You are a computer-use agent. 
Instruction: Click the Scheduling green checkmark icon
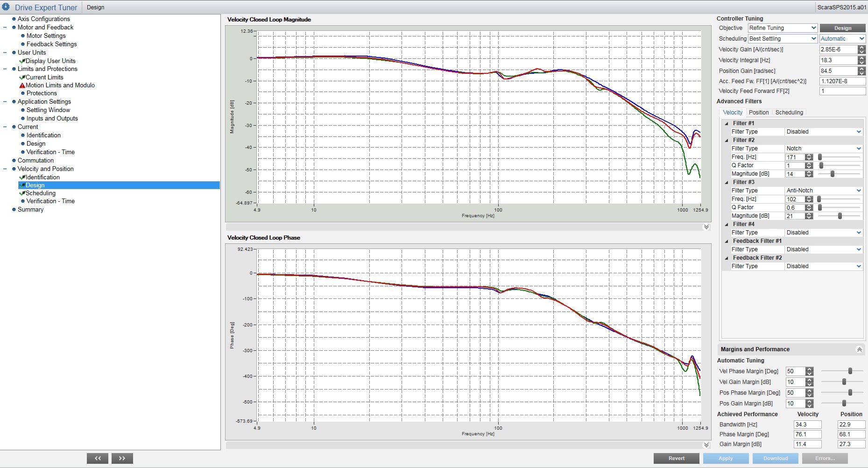pyautogui.click(x=22, y=193)
